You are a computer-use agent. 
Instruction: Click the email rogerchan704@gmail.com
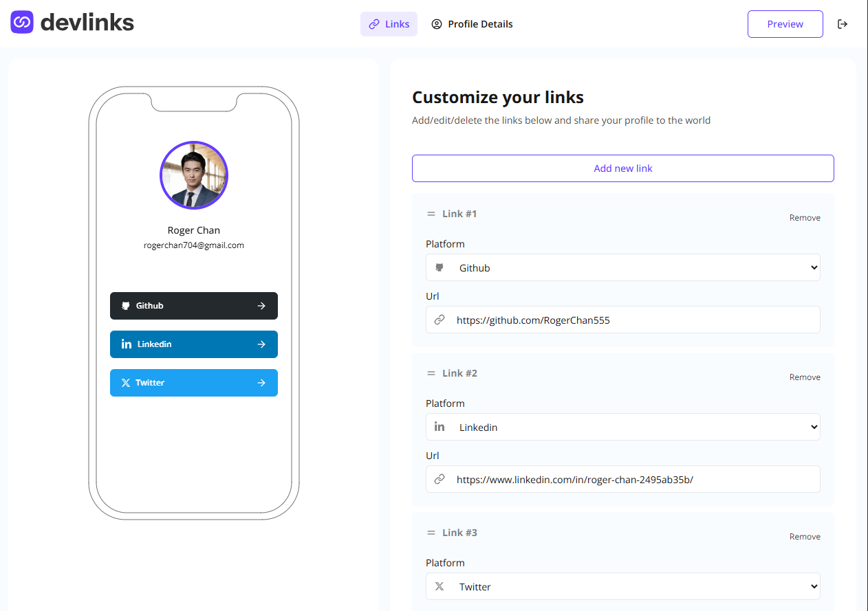pyautogui.click(x=194, y=245)
